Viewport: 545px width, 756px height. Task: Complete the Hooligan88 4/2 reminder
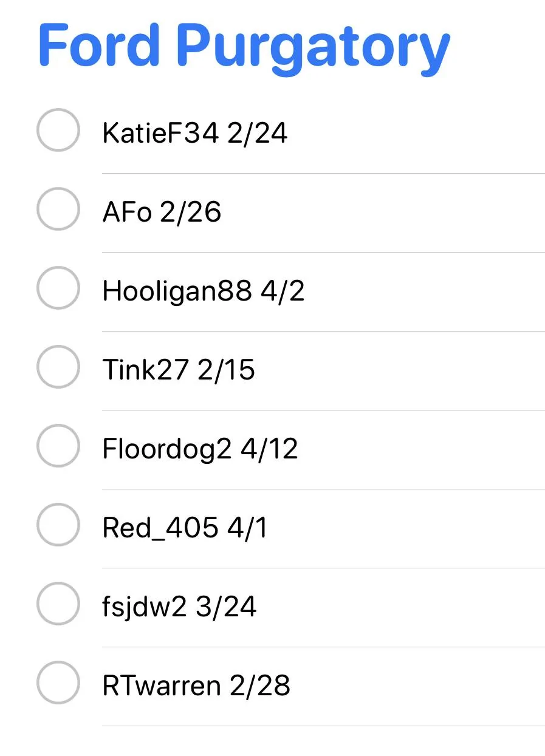click(x=58, y=288)
